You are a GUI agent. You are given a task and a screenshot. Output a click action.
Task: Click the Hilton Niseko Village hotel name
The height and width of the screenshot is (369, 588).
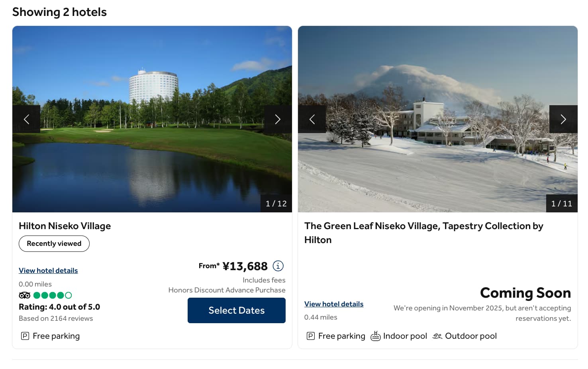coord(65,226)
